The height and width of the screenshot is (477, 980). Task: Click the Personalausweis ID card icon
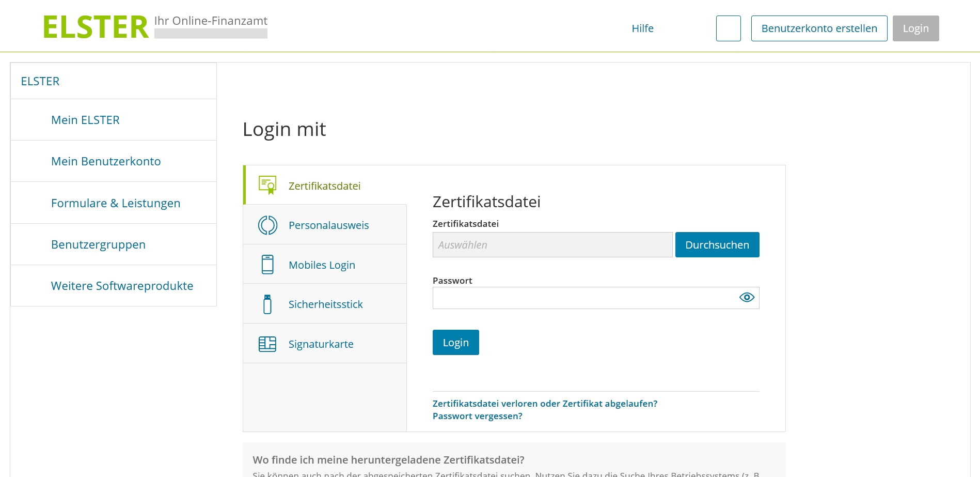pos(267,225)
